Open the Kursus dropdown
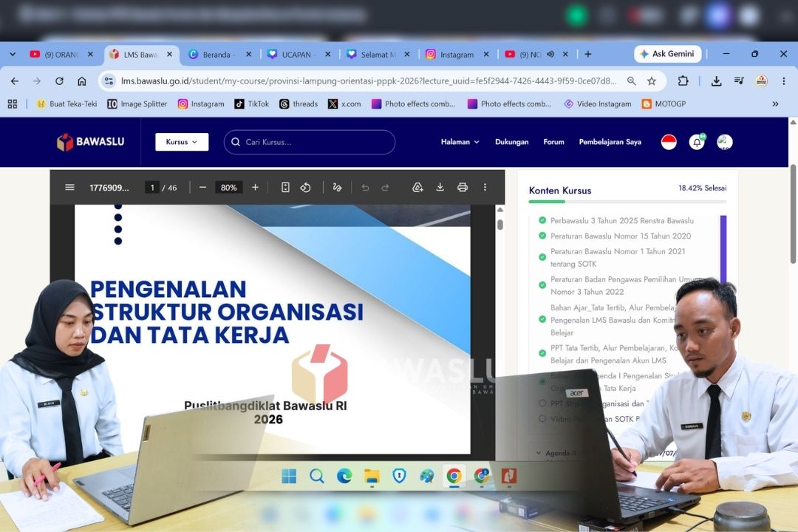 click(182, 142)
